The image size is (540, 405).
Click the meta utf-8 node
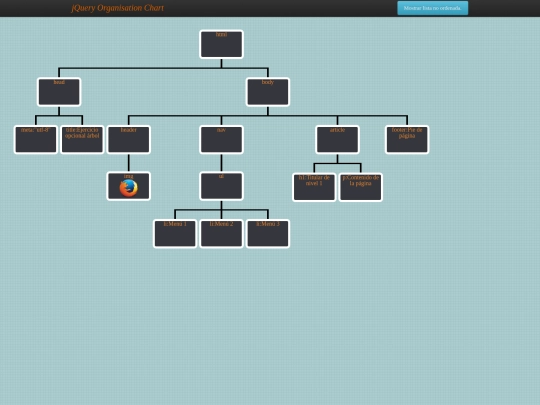(35, 139)
